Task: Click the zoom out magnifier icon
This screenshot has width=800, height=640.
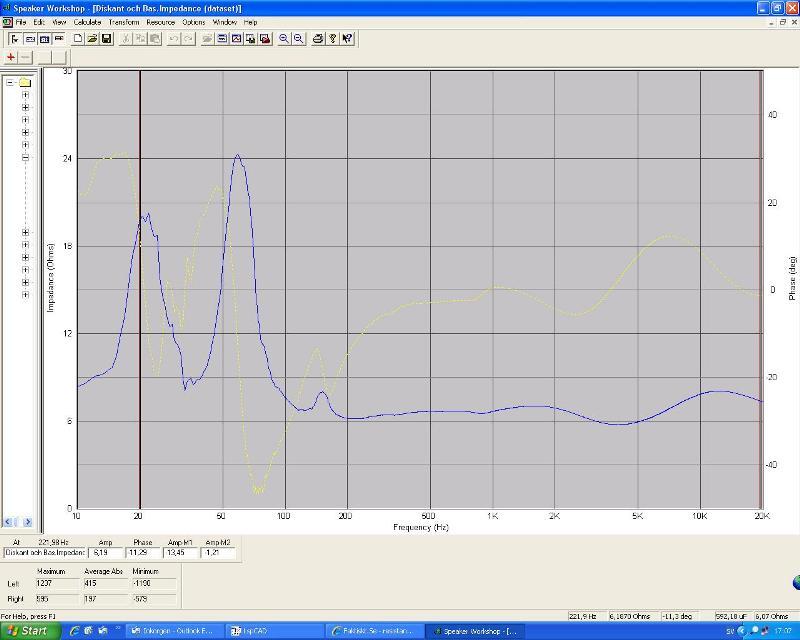Action: point(298,39)
